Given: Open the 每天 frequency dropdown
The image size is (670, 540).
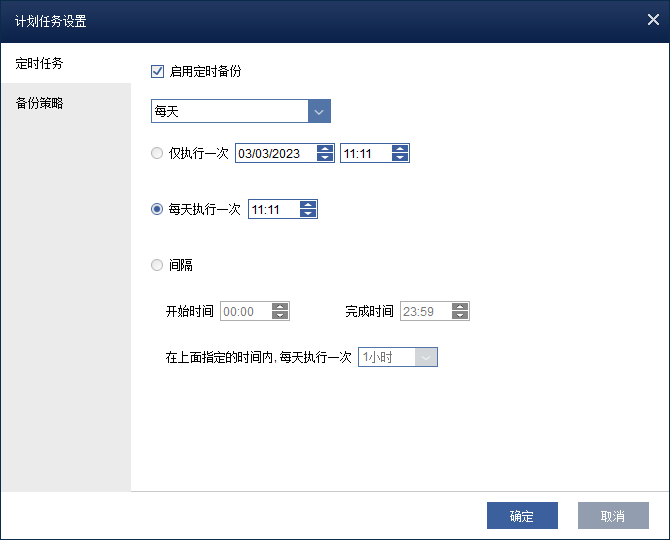Looking at the screenshot, I should pos(319,111).
